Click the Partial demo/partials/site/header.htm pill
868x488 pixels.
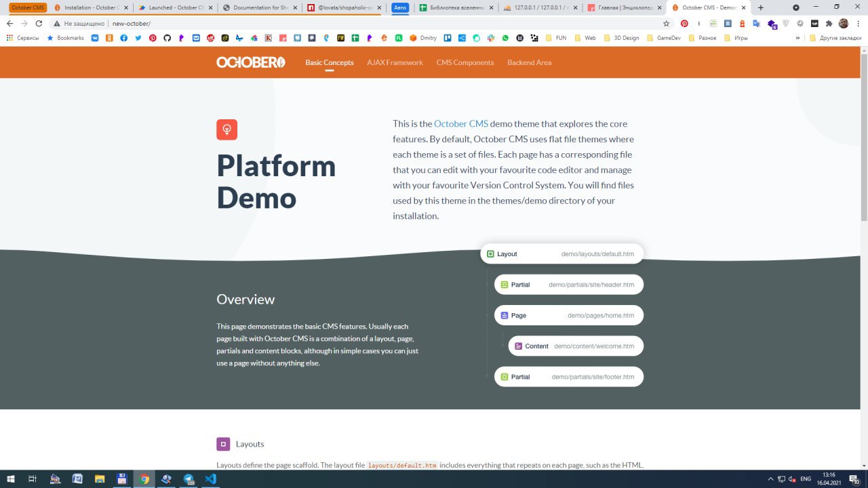click(x=569, y=285)
